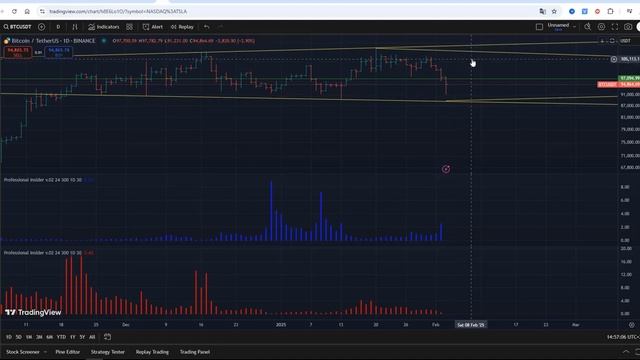Open the browser extensions puzzle menu

611,11
